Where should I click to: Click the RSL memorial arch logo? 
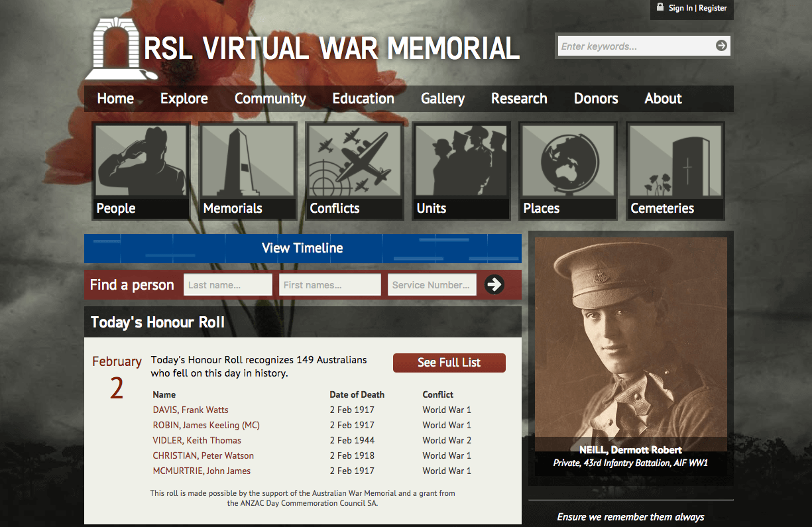click(121, 49)
